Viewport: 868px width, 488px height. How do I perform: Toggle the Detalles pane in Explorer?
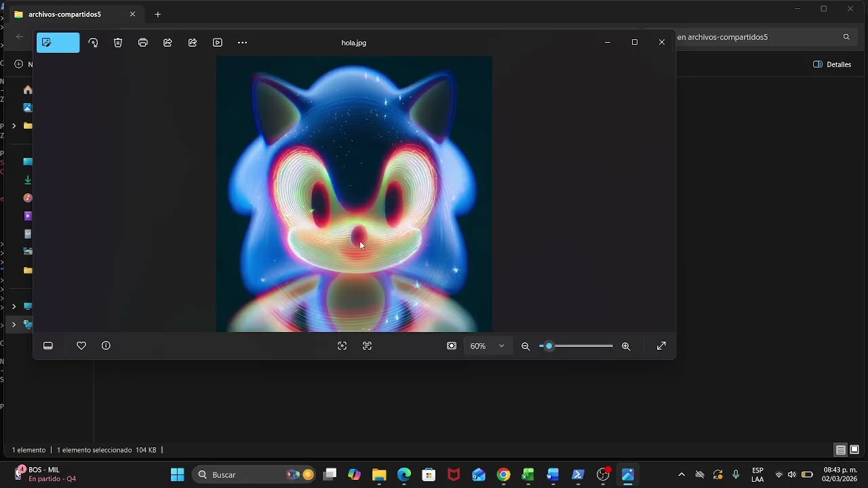[x=832, y=64]
